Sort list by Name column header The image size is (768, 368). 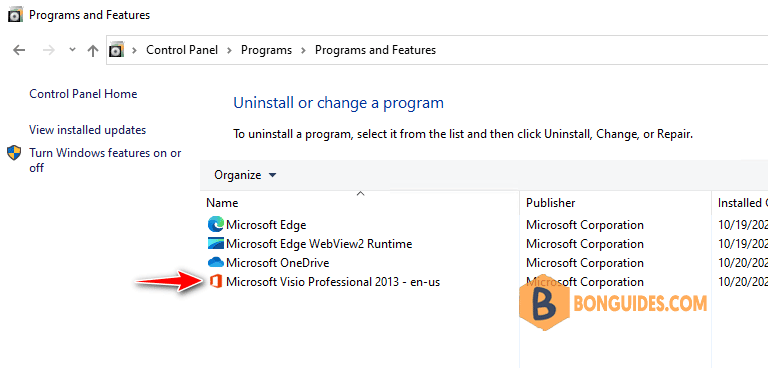[360, 203]
